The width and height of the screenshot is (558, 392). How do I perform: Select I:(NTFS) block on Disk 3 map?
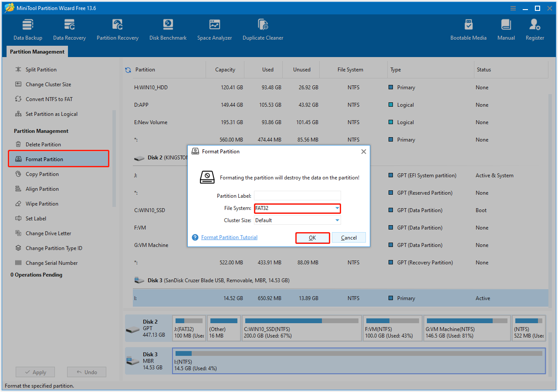(x=359, y=361)
